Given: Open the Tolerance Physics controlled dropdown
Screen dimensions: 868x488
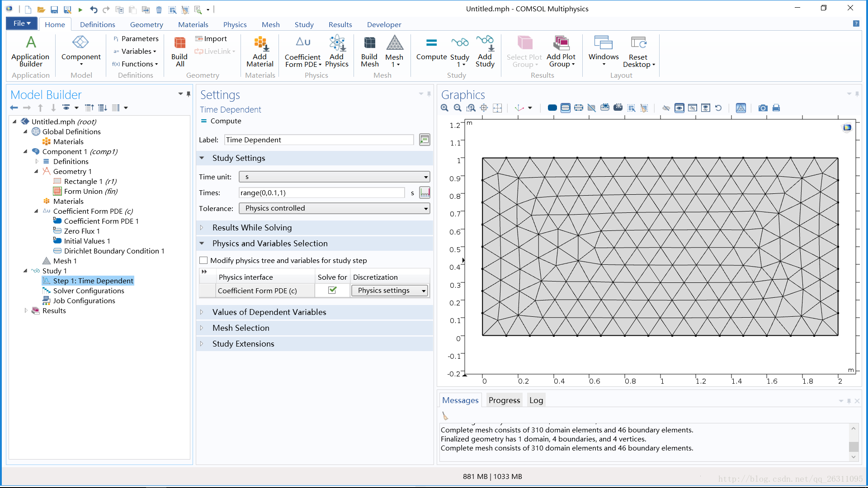Looking at the screenshot, I should 334,208.
